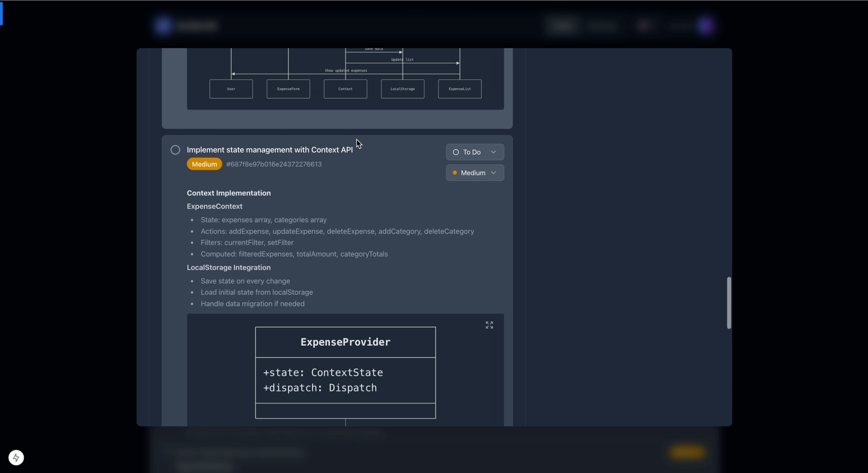
Task: Click the expand diagram fullscreen icon
Action: pos(489,325)
